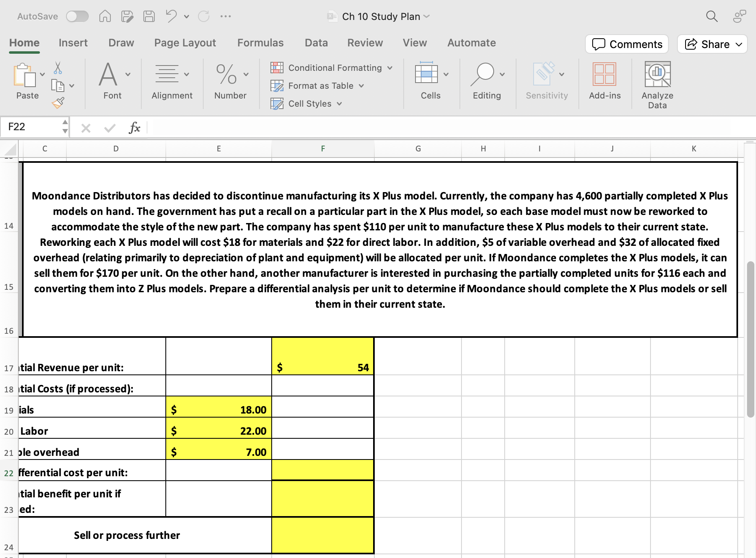The width and height of the screenshot is (756, 558).
Task: Select the empty yellow differential cost cell F22
Action: tap(323, 470)
